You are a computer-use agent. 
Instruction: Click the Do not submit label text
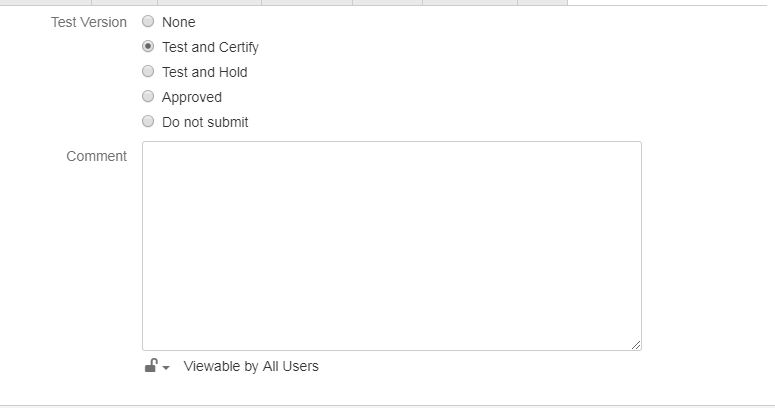(205, 122)
